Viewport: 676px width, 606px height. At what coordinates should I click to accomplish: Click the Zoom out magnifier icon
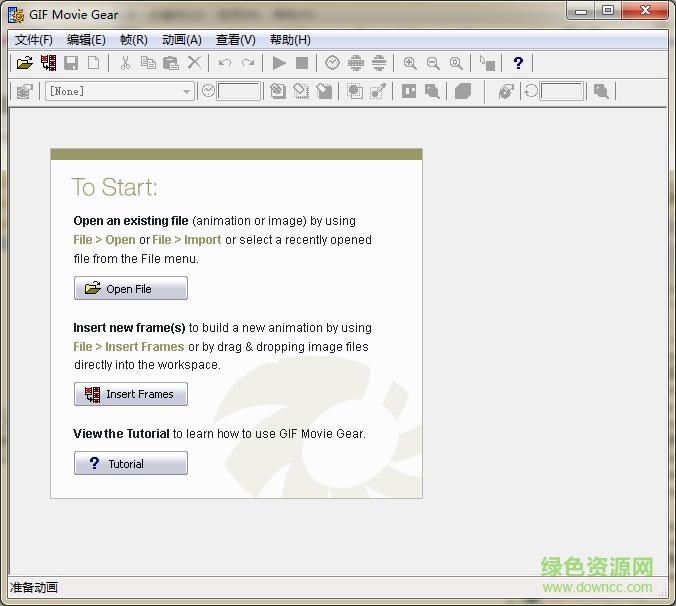point(433,63)
